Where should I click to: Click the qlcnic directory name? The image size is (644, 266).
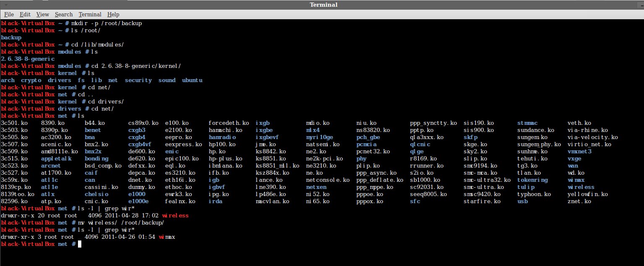click(x=420, y=144)
